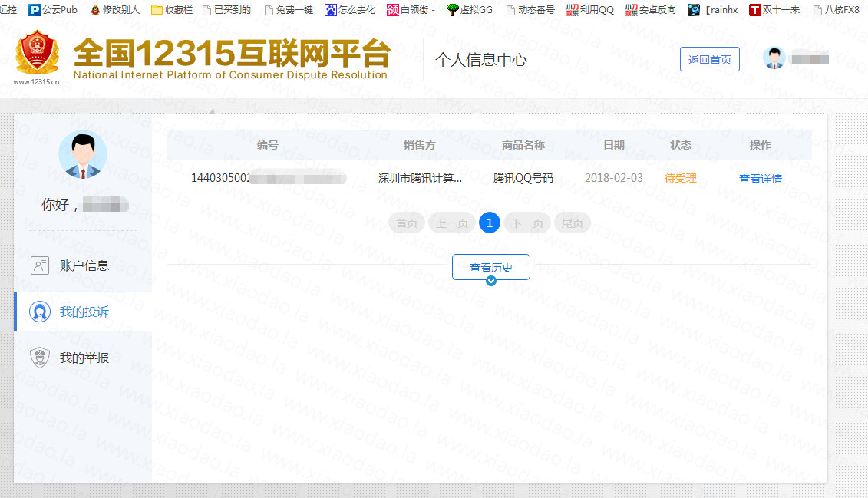Open the 怎么去化 bookmark
This screenshot has height=498, width=868.
350,10
